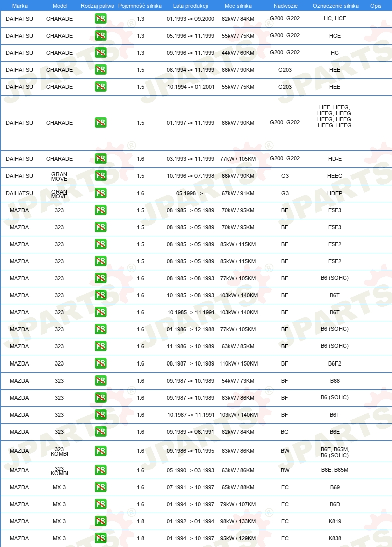
Task: Click the 65kW / 88KM power cell
Action: (238, 488)
